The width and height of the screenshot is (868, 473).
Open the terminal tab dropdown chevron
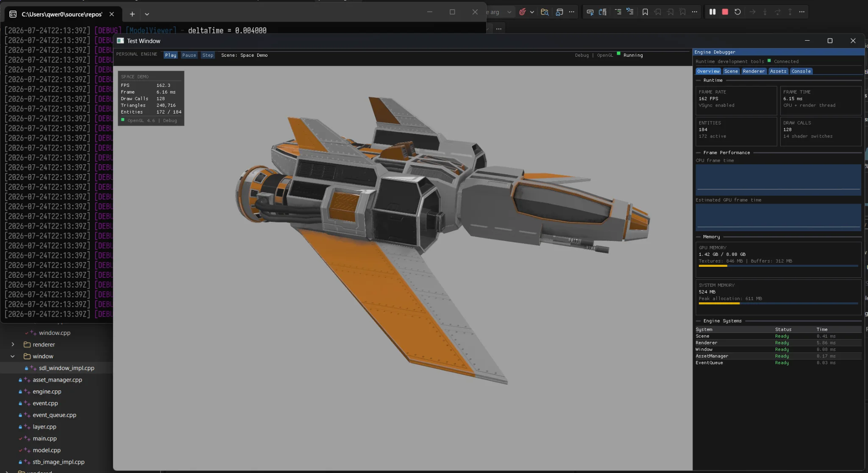[x=147, y=14]
